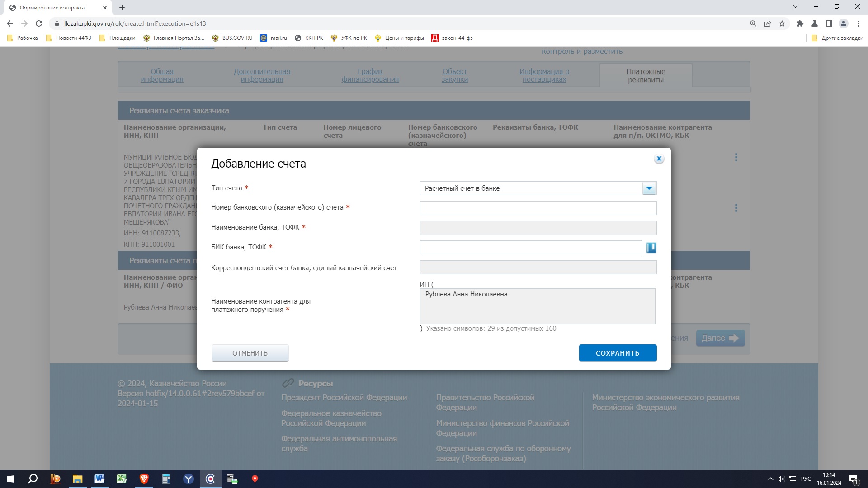This screenshot has height=488, width=868.
Task: Reload the page with browser refresh icon
Action: coord(39,23)
